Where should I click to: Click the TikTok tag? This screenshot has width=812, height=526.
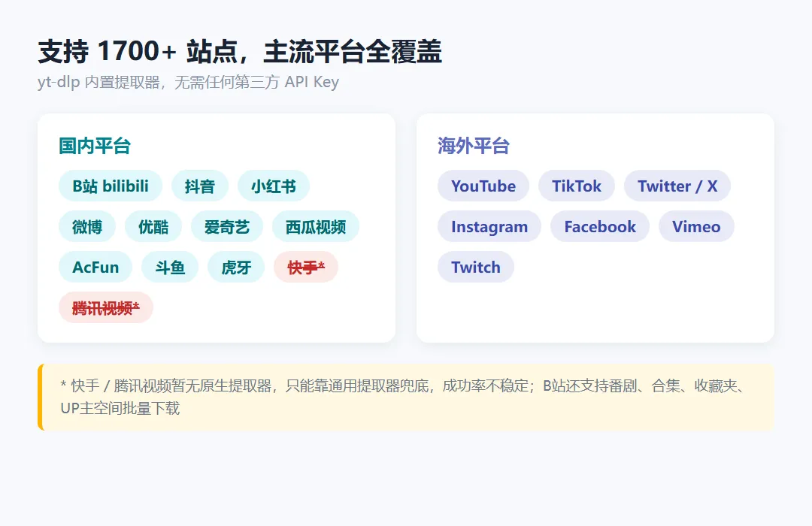pos(577,186)
